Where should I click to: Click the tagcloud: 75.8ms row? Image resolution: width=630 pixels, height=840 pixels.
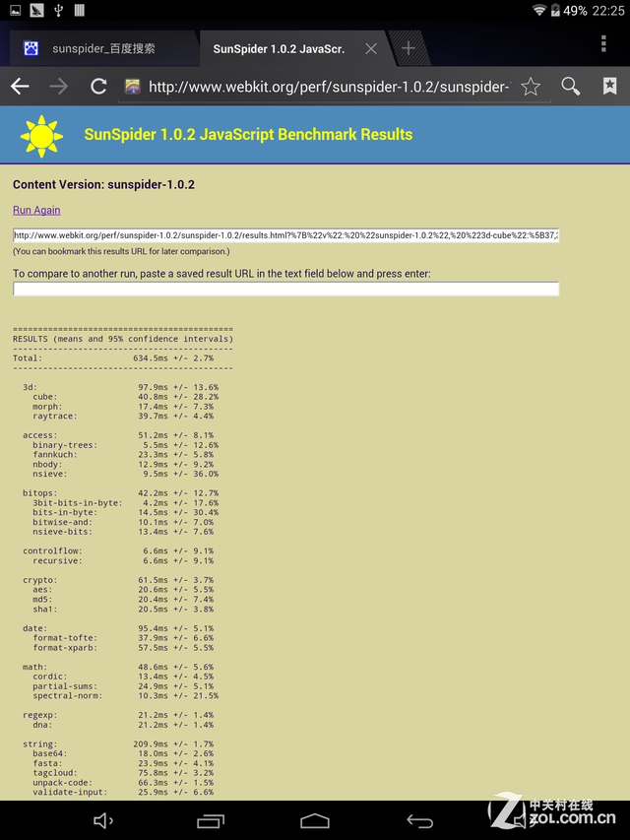point(123,772)
